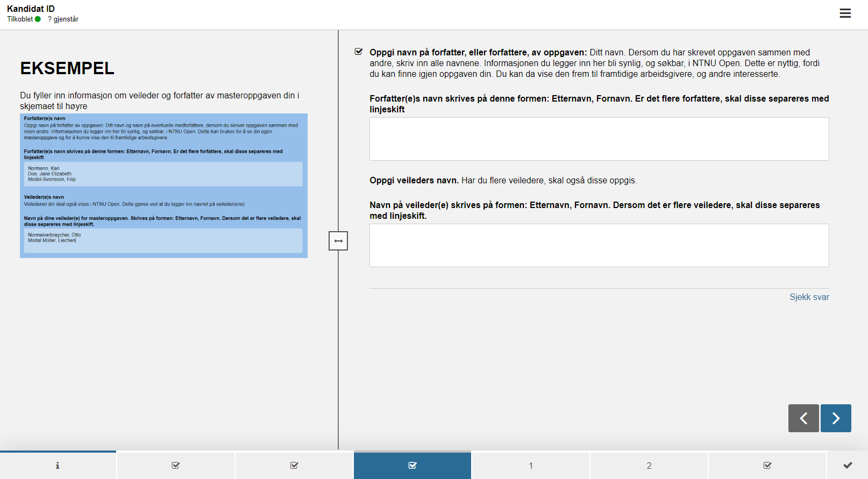
Task: Click the green connection status dot
Action: 38,19
